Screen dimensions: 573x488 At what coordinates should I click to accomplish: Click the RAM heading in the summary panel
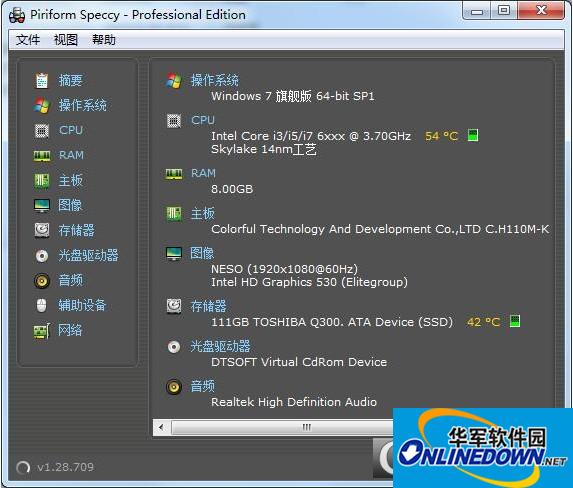click(x=204, y=173)
